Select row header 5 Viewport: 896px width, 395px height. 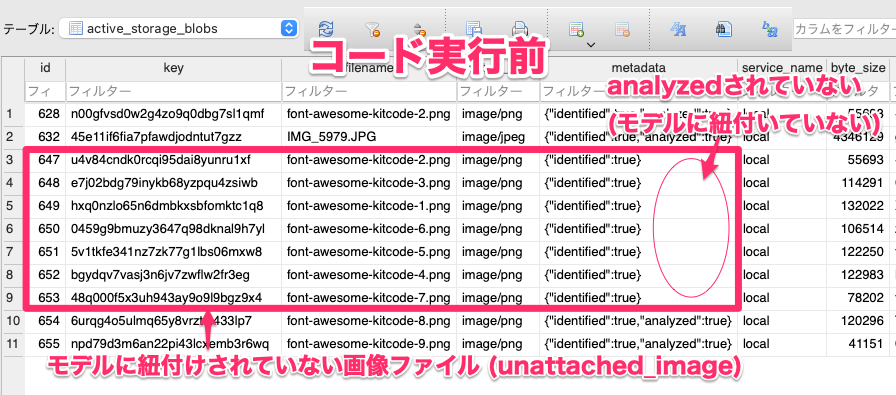[x=12, y=206]
